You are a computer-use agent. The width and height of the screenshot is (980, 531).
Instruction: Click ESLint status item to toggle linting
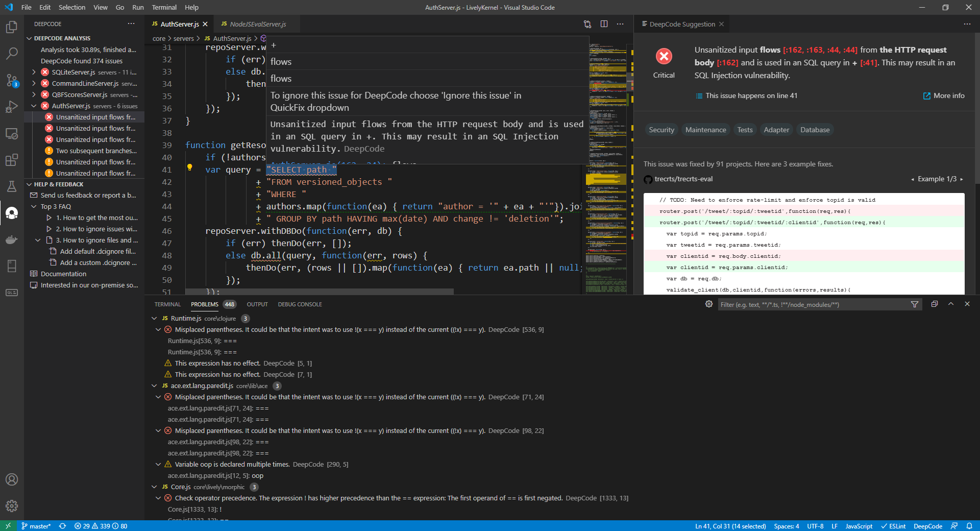893,526
